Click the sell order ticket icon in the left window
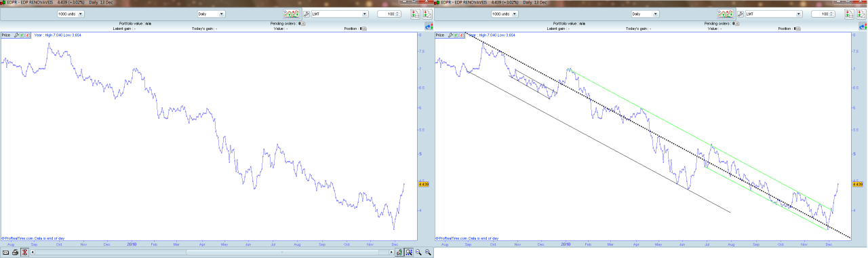 pyautogui.click(x=427, y=14)
